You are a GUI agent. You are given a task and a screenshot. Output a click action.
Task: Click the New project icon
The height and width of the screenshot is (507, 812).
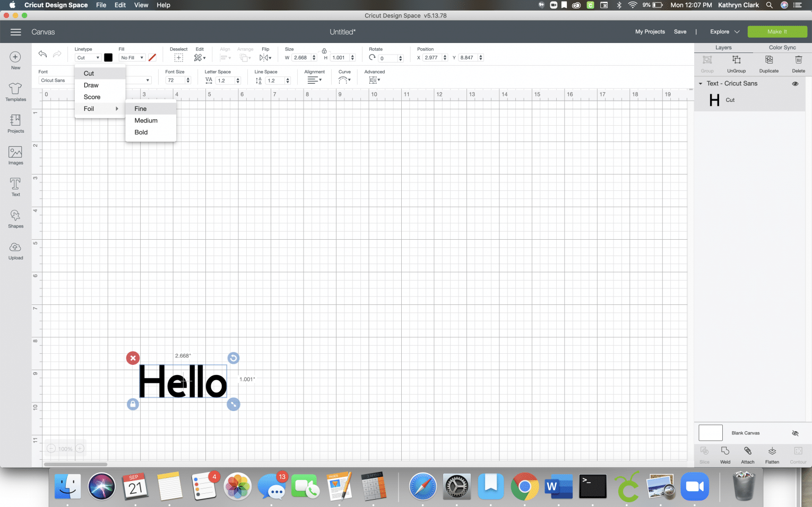tap(15, 57)
